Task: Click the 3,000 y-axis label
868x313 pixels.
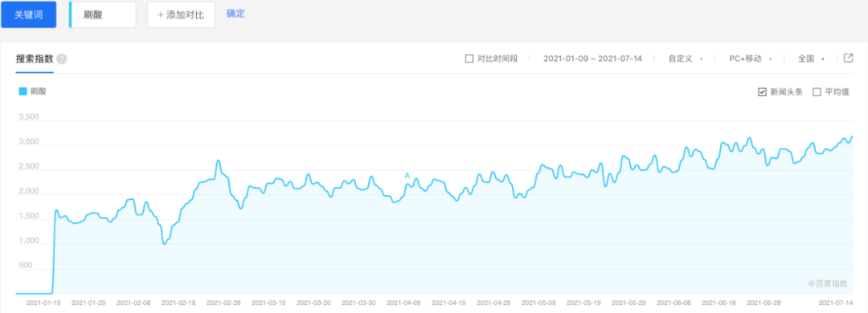Action: [x=28, y=142]
